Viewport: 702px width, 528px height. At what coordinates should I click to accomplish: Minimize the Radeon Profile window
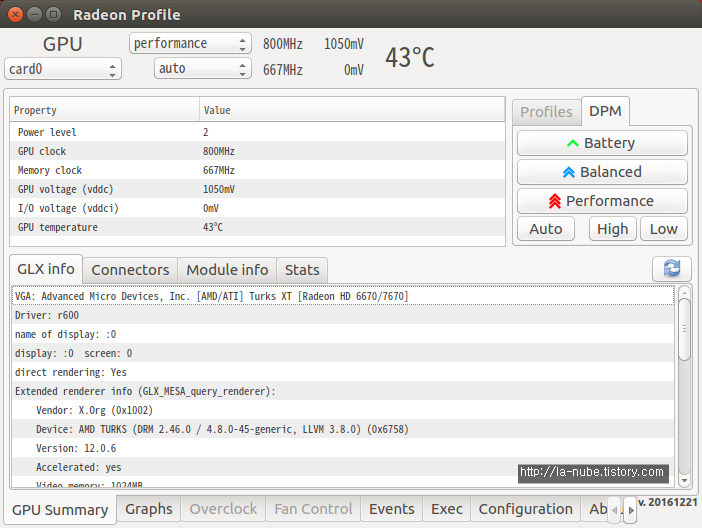[34, 14]
